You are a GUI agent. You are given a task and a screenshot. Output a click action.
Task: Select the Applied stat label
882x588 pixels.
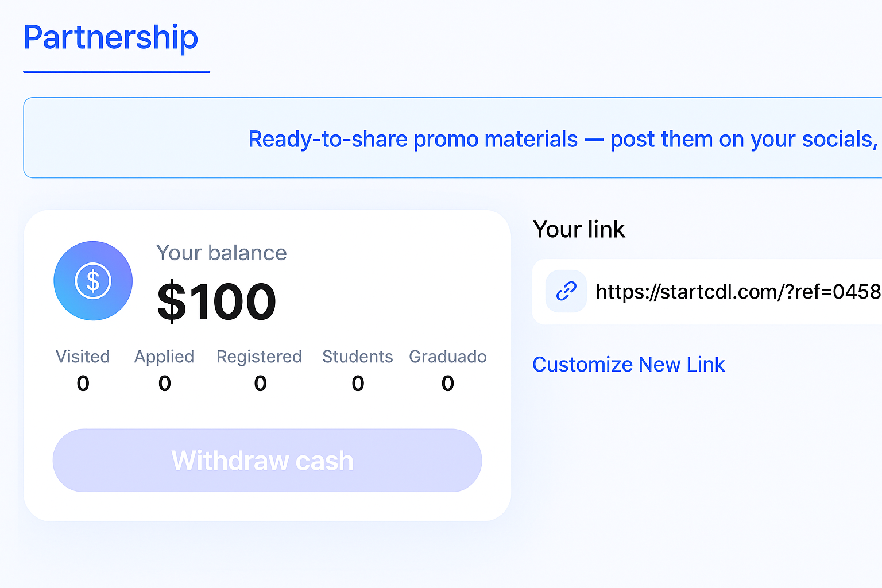[164, 357]
